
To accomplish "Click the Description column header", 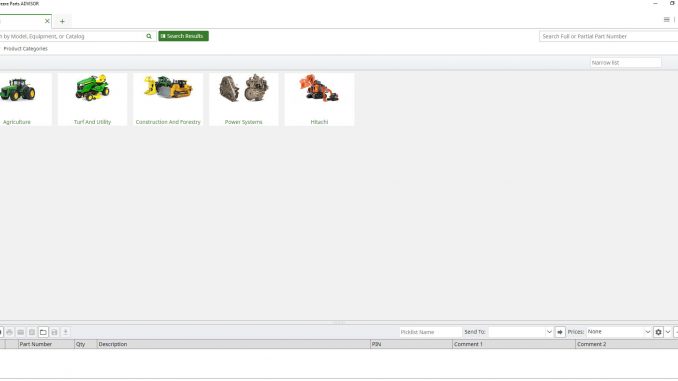I will [x=233, y=344].
